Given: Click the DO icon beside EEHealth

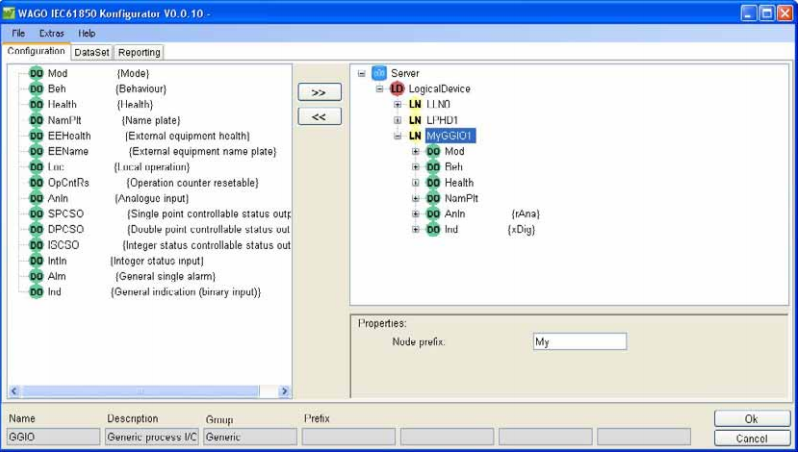Looking at the screenshot, I should point(36,136).
